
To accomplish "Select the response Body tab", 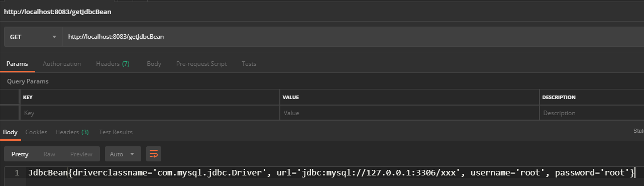I will [x=10, y=132].
